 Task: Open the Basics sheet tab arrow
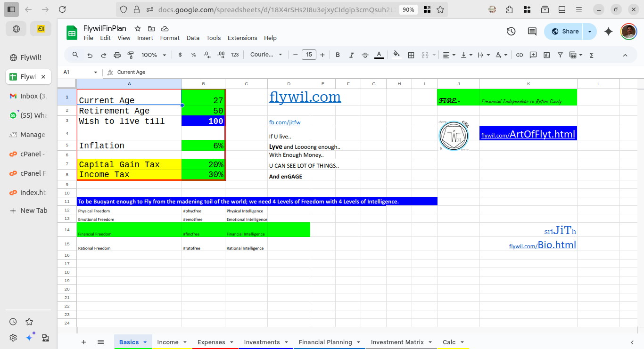click(x=145, y=342)
